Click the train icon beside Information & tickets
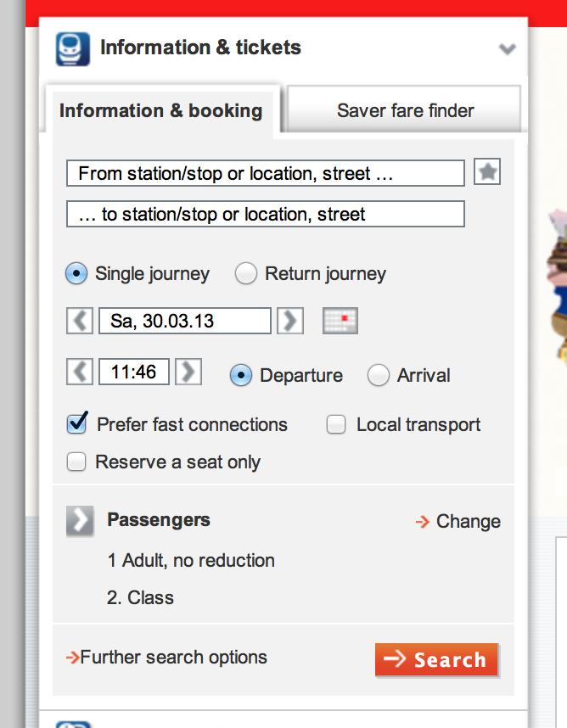 (x=73, y=48)
